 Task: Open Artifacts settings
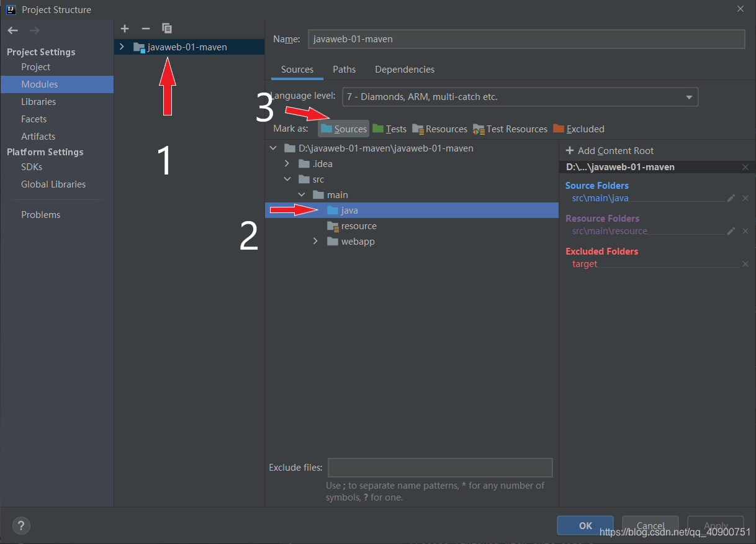38,137
